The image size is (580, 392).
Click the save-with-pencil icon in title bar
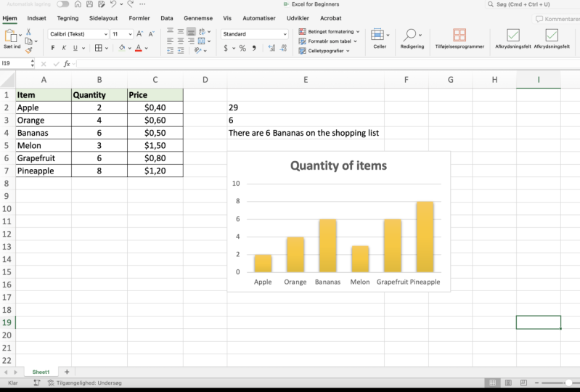(101, 4)
